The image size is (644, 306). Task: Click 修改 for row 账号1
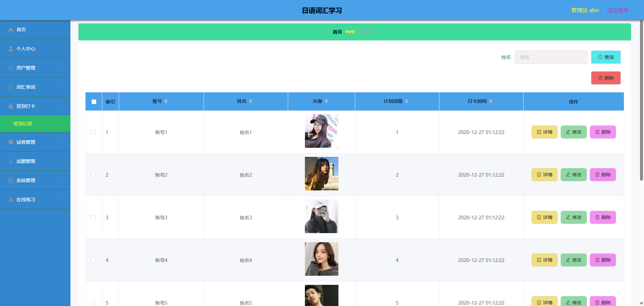coord(574,132)
